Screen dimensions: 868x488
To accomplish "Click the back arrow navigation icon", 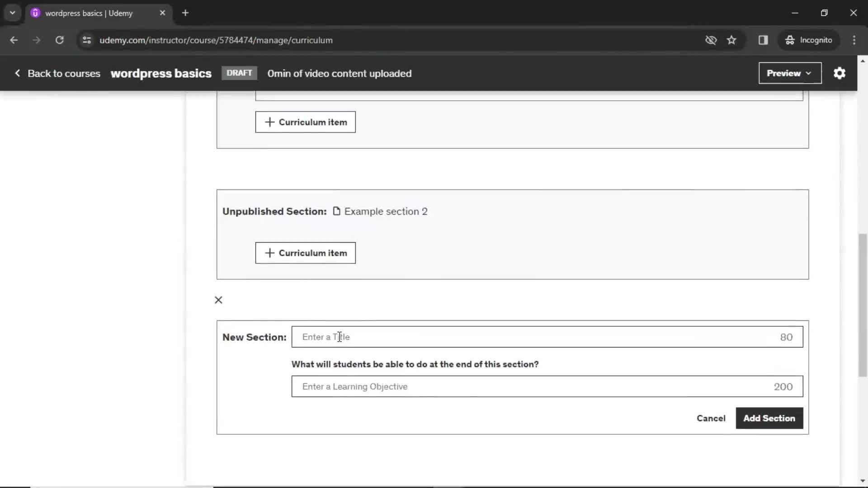I will tap(14, 40).
